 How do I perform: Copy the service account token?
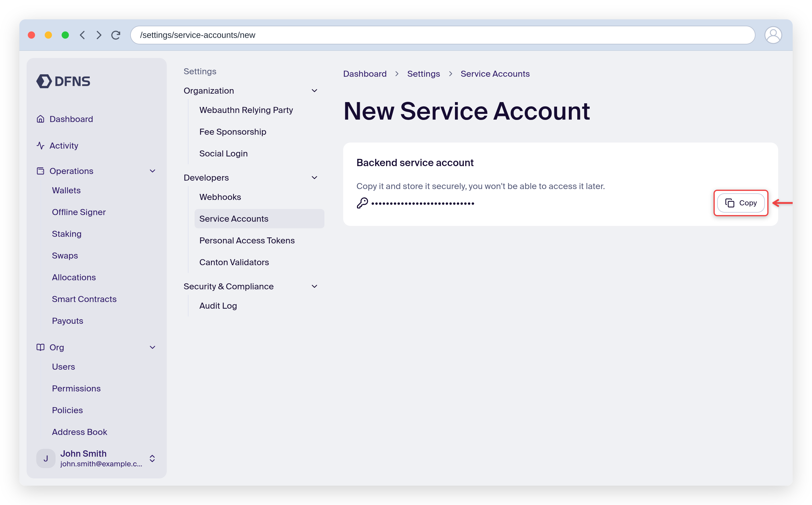pos(740,203)
